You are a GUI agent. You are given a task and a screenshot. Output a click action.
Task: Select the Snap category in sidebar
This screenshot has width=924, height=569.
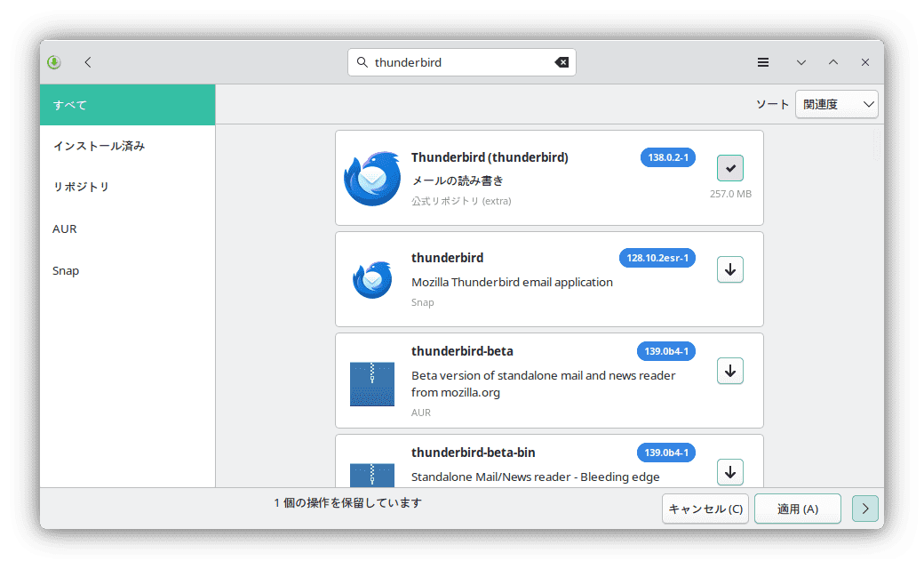coord(128,270)
